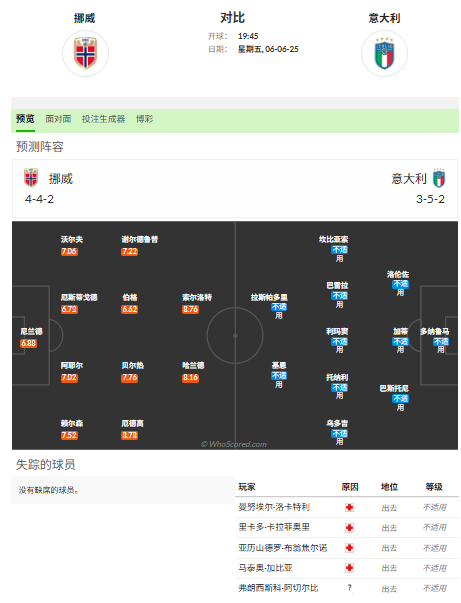This screenshot has height=603, width=461.
Task: Click player 哈兰德 with rating 8.16
Action: 193,365
